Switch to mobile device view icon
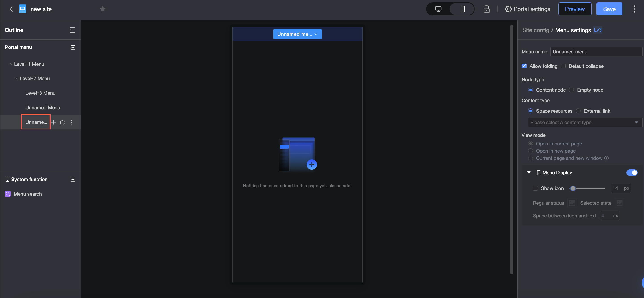The height and width of the screenshot is (298, 644). [x=462, y=9]
